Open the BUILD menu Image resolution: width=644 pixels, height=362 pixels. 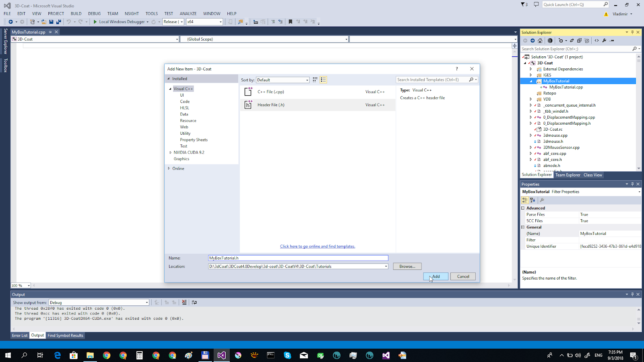pyautogui.click(x=76, y=13)
